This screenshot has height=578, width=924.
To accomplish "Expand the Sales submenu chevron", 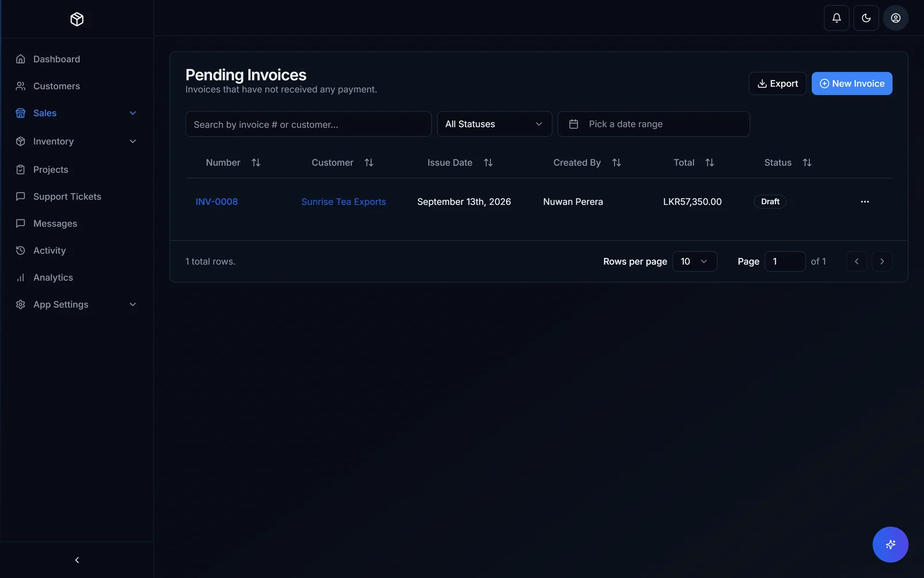I will (x=133, y=113).
